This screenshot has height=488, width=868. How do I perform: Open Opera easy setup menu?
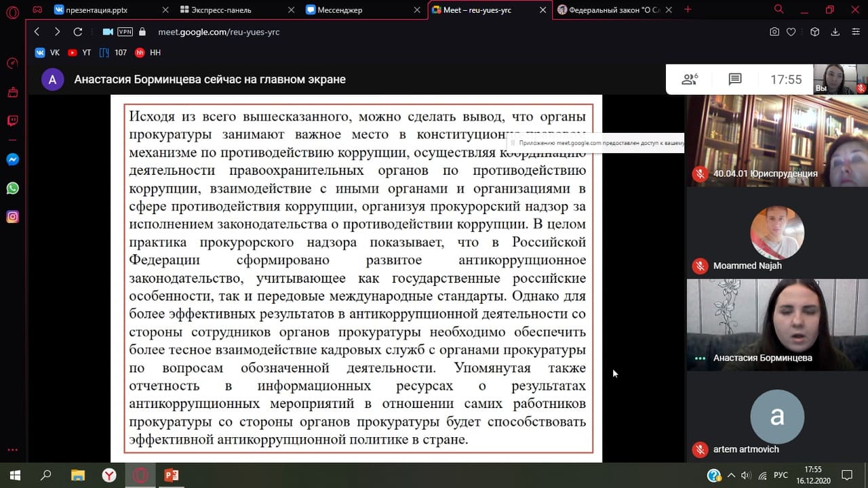click(x=854, y=32)
